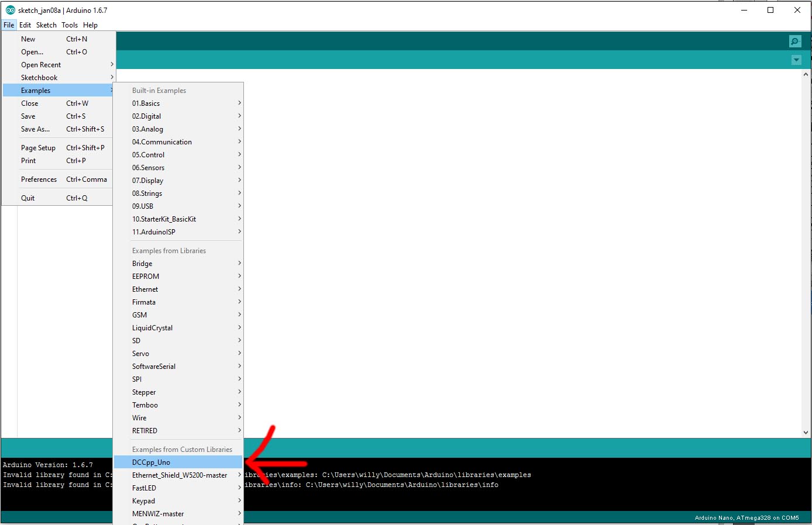This screenshot has height=525, width=812.
Task: Choose Save As... in the File menu
Action: tap(59, 129)
